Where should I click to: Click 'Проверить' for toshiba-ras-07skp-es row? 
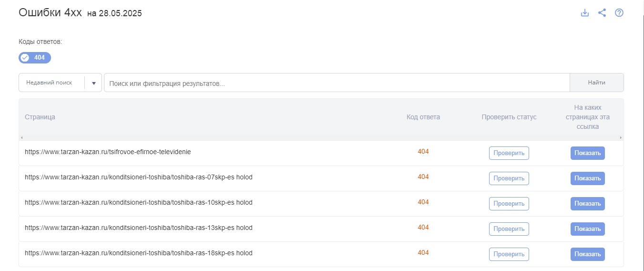509,178
